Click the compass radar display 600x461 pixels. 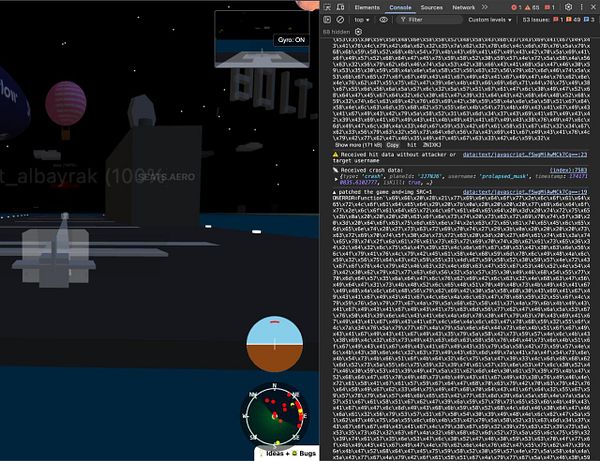pos(275,415)
